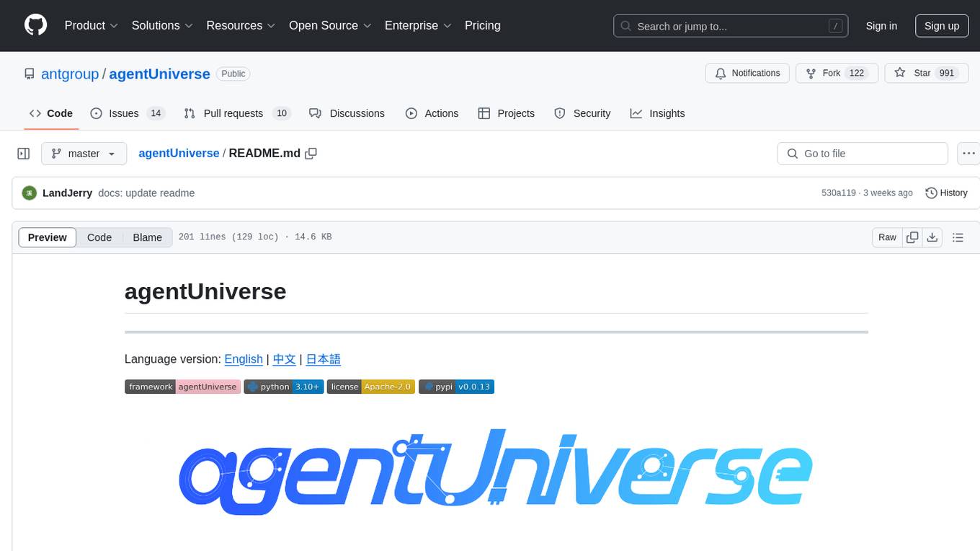Open the master branch selector
Image resolution: width=980 pixels, height=551 pixels.
pos(84,154)
